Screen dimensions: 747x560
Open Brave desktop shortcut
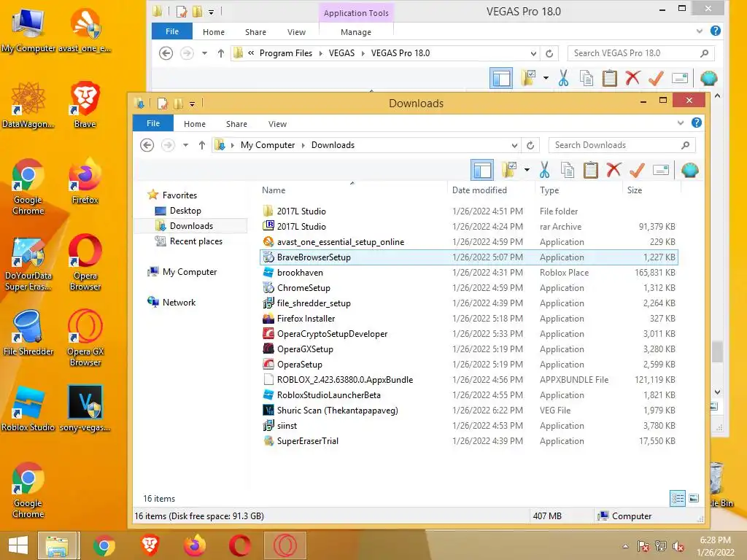point(85,105)
